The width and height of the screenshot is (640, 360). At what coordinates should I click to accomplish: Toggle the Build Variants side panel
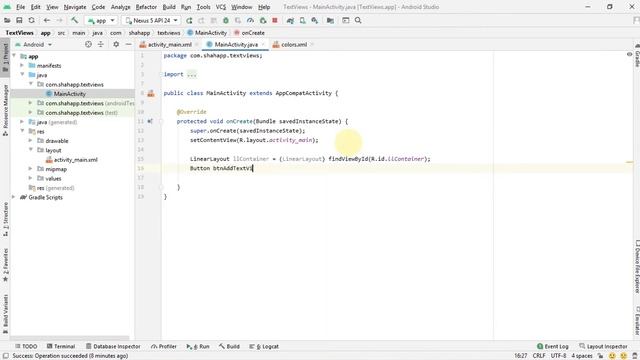pyautogui.click(x=5, y=313)
